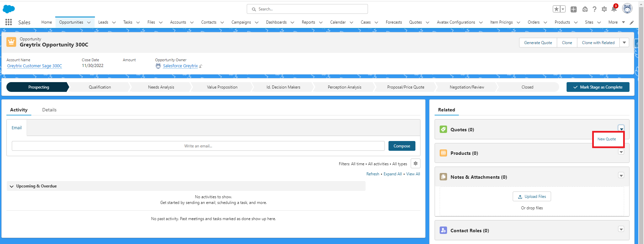The width and height of the screenshot is (644, 244).
Task: Click the Refresh activity link
Action: (373, 174)
